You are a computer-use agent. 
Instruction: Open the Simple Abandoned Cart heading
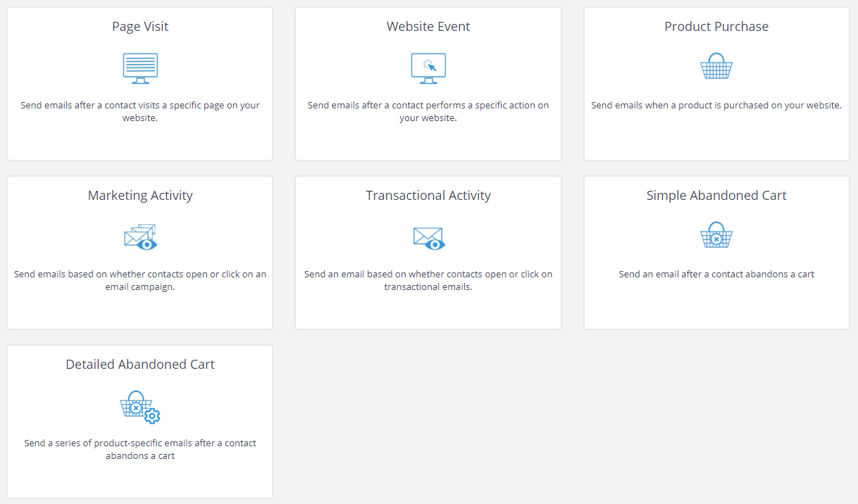click(x=716, y=196)
